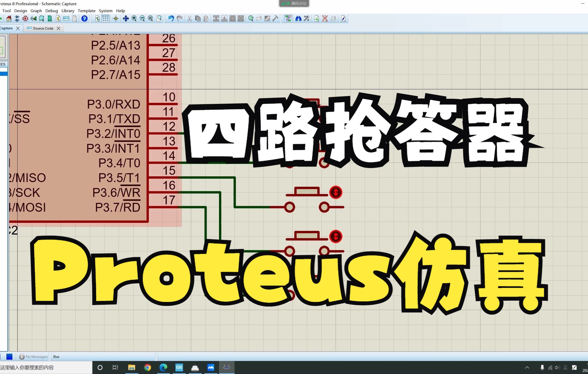Copy to clipboard icon
This screenshot has width=588, height=374.
pyautogui.click(x=198, y=19)
